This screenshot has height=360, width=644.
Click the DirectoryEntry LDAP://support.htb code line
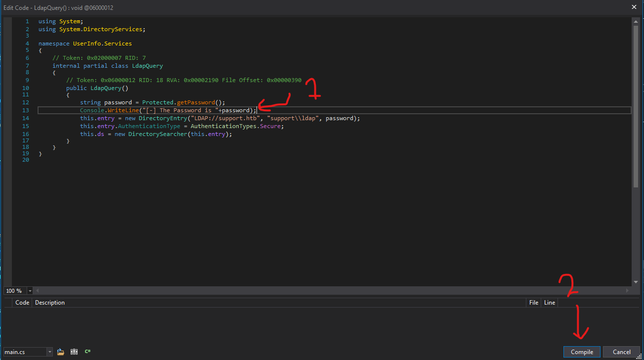click(220, 118)
